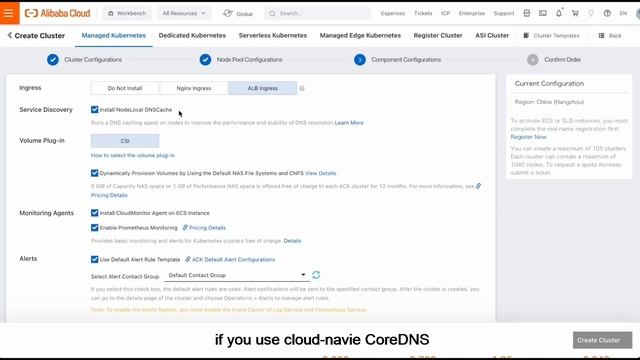Open ACK Default Alert Configurations link

coord(230,259)
